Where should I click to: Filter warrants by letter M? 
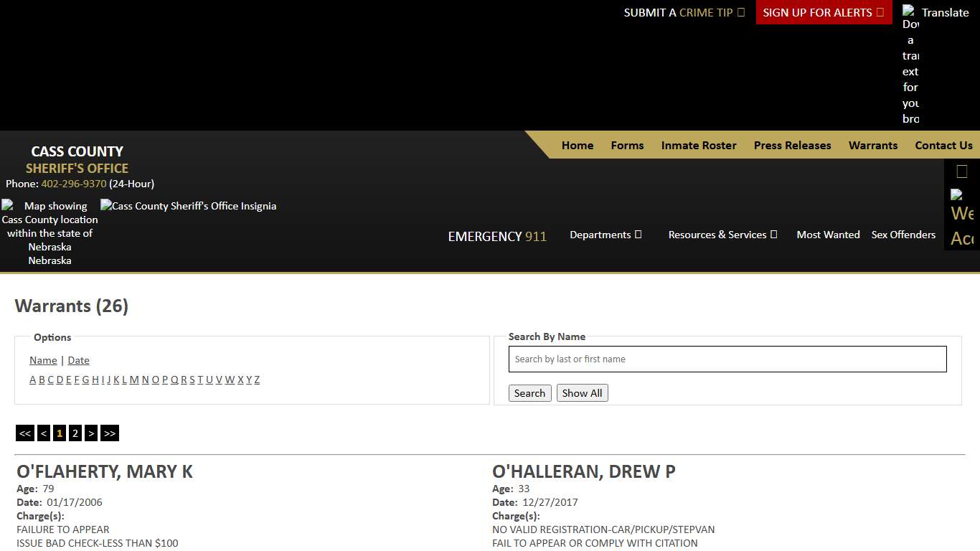click(134, 380)
